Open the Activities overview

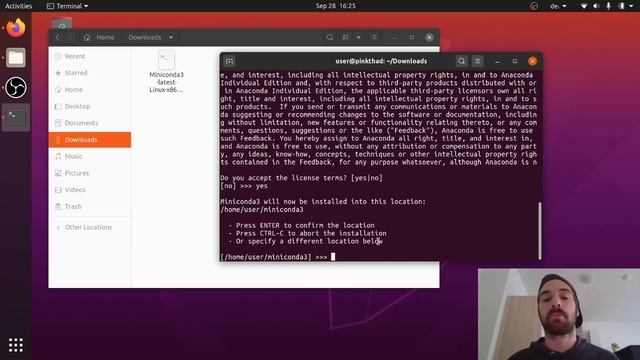[18, 6]
